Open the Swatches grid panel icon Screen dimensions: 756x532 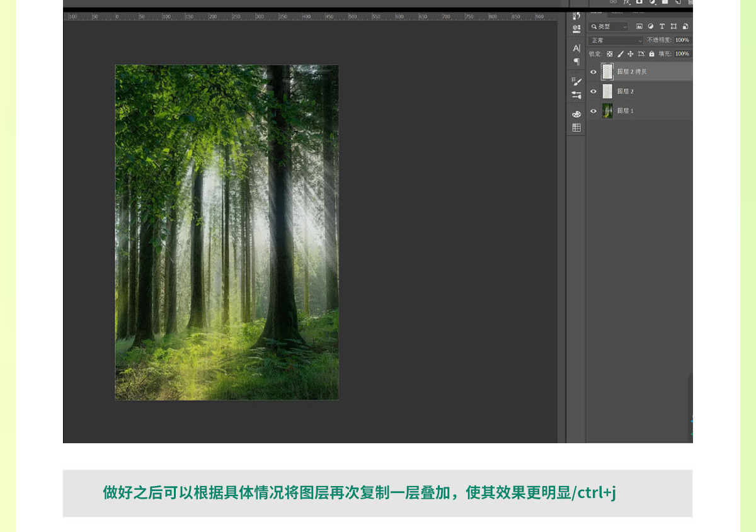tap(576, 128)
